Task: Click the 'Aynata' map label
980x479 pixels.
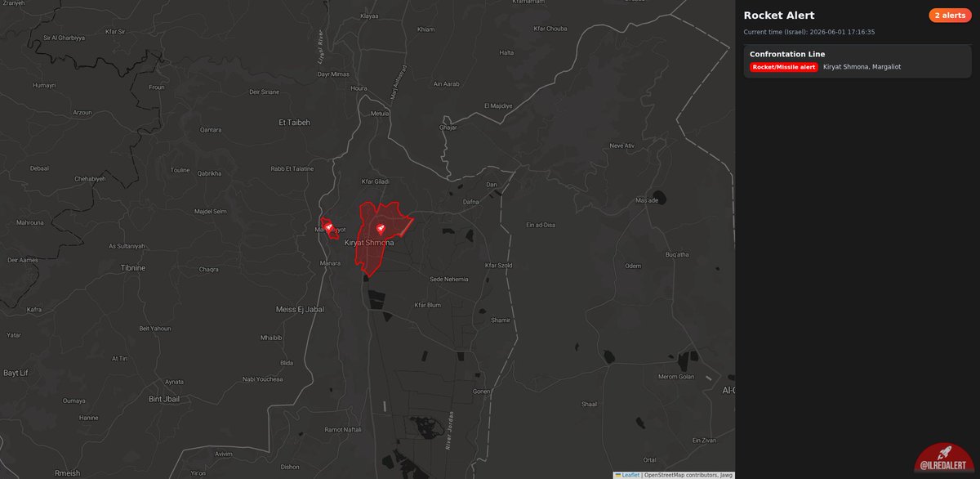Action: point(174,382)
